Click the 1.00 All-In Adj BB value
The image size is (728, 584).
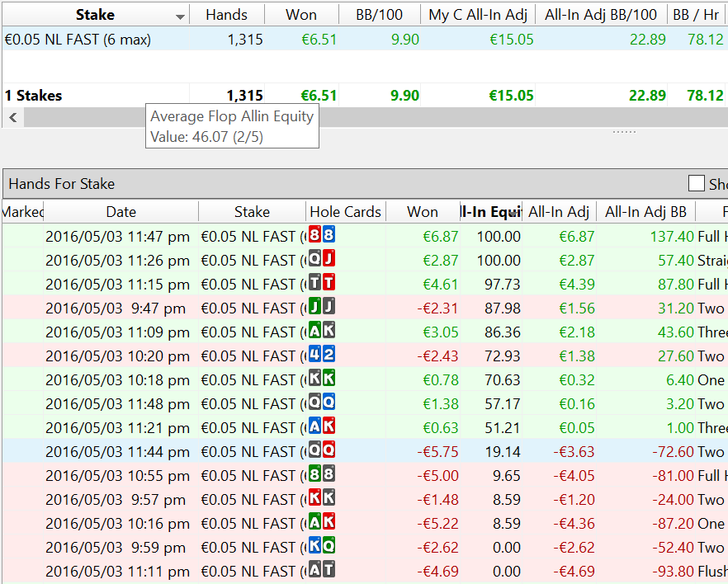[x=680, y=428]
